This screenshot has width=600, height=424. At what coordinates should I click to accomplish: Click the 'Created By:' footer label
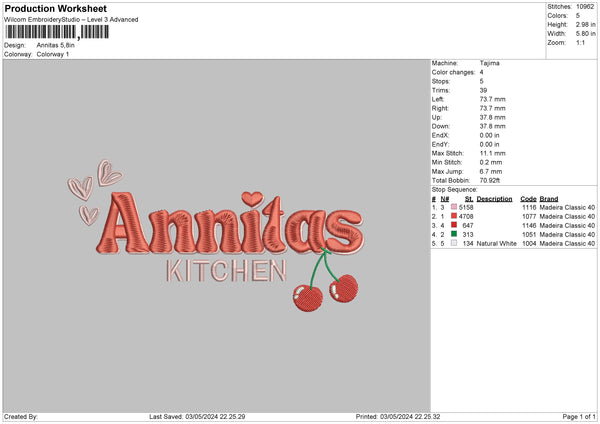[x=21, y=417]
